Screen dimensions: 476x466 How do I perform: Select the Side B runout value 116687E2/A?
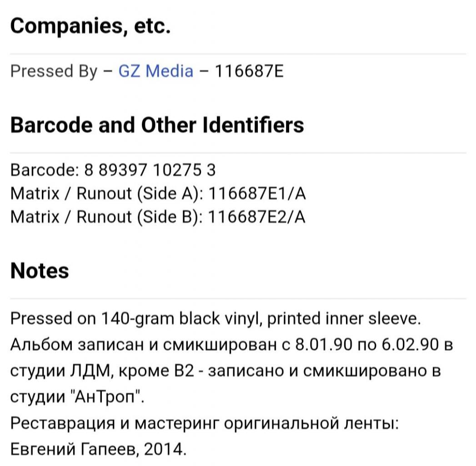[257, 217]
